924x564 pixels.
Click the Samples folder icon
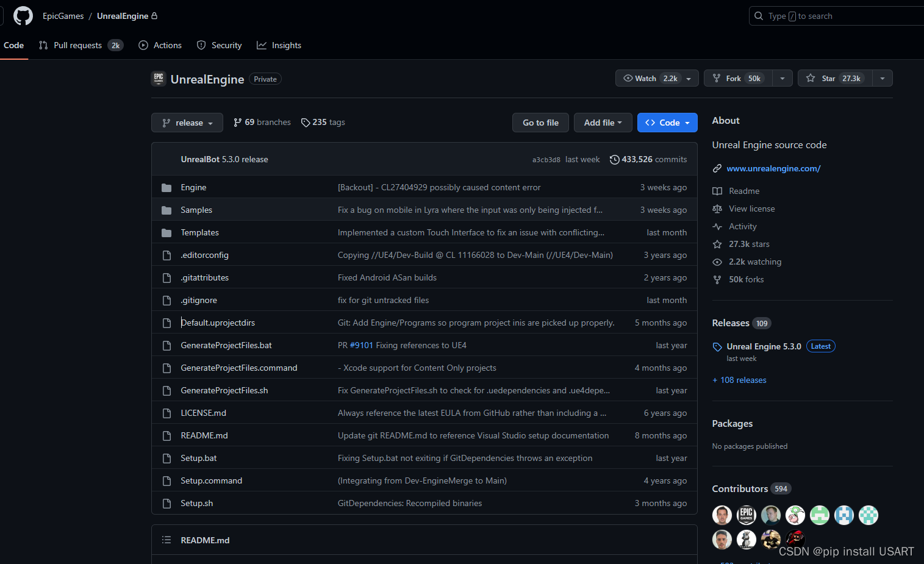click(x=167, y=210)
